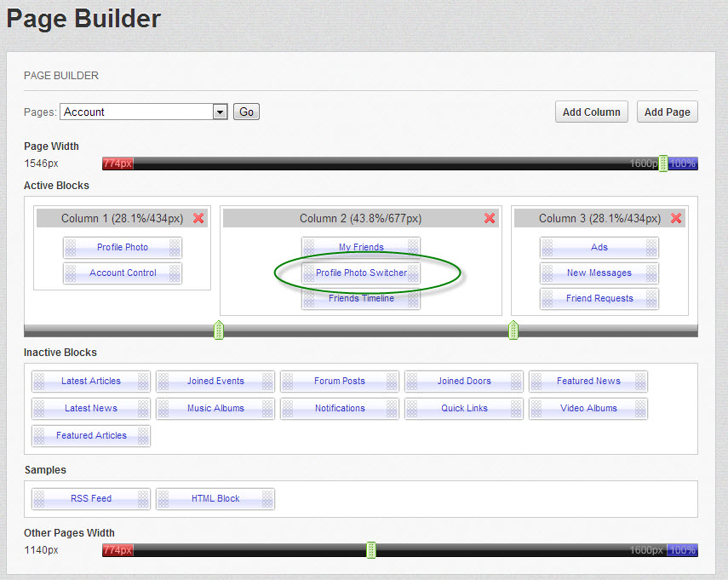Select the Forum Posts inactive block

click(x=340, y=382)
